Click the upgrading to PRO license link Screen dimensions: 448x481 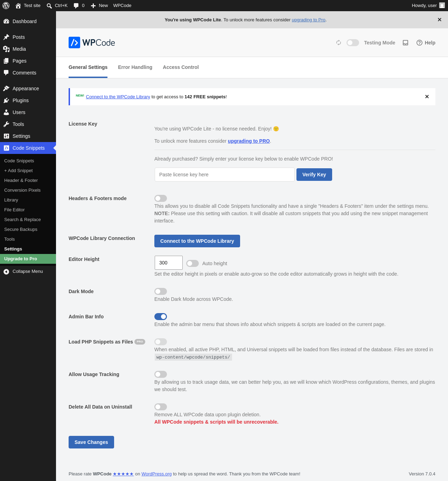(x=249, y=141)
